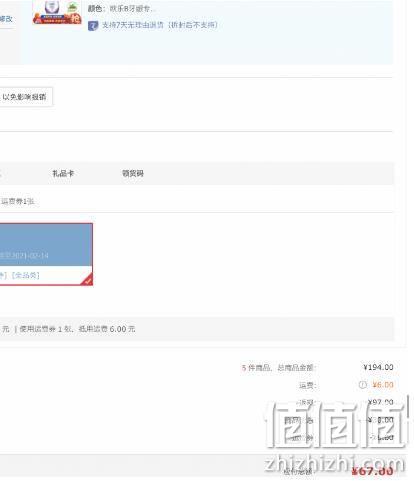The width and height of the screenshot is (414, 481).
Task: Click the red checkmark corner on coupon
Action: tap(87, 280)
